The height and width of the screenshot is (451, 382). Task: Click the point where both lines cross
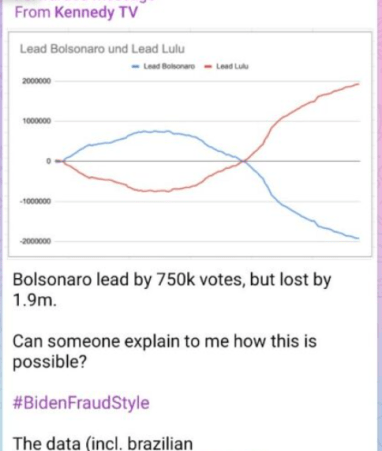click(245, 161)
